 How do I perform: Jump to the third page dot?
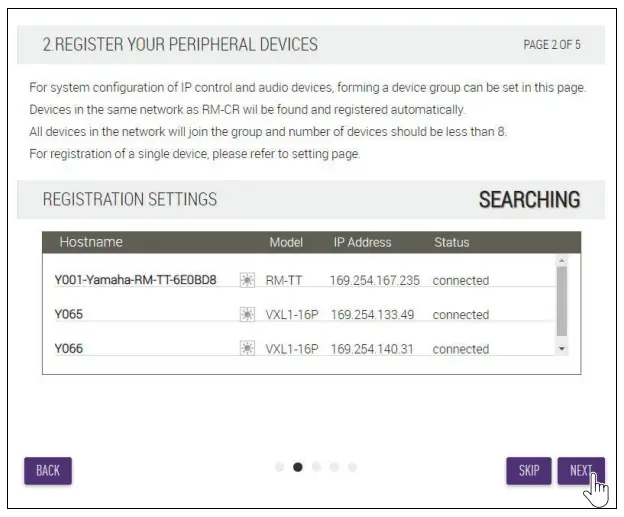point(316,467)
